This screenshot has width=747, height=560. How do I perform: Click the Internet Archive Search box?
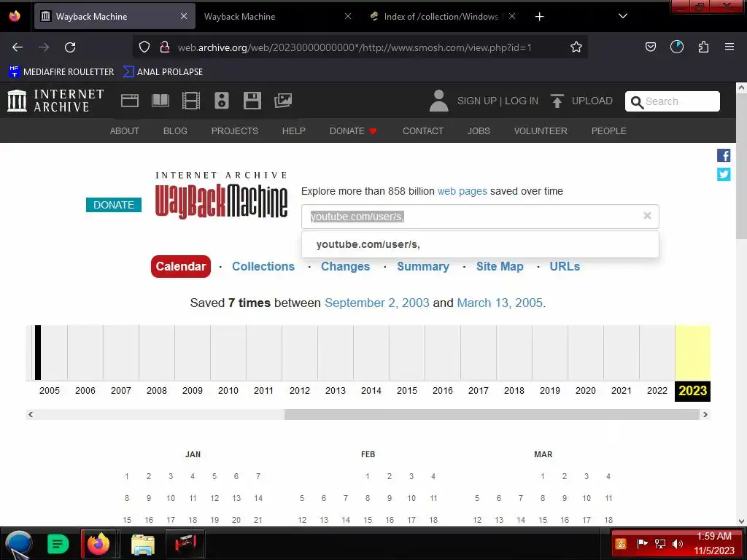click(x=672, y=101)
